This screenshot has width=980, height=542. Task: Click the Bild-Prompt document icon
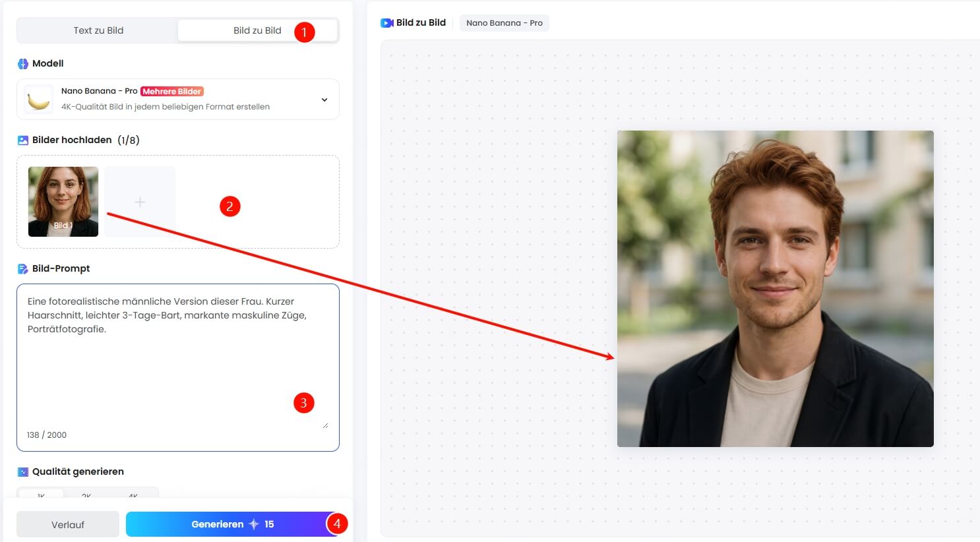coord(22,268)
